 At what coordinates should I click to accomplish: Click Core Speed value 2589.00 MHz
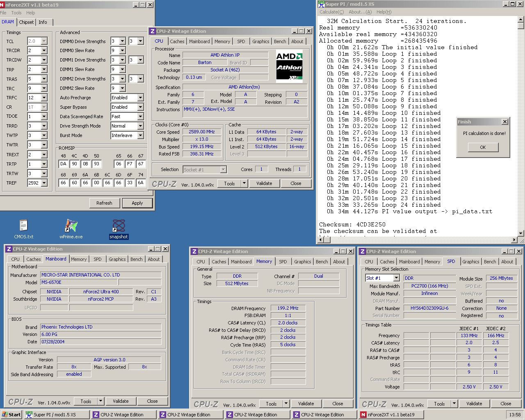point(202,132)
